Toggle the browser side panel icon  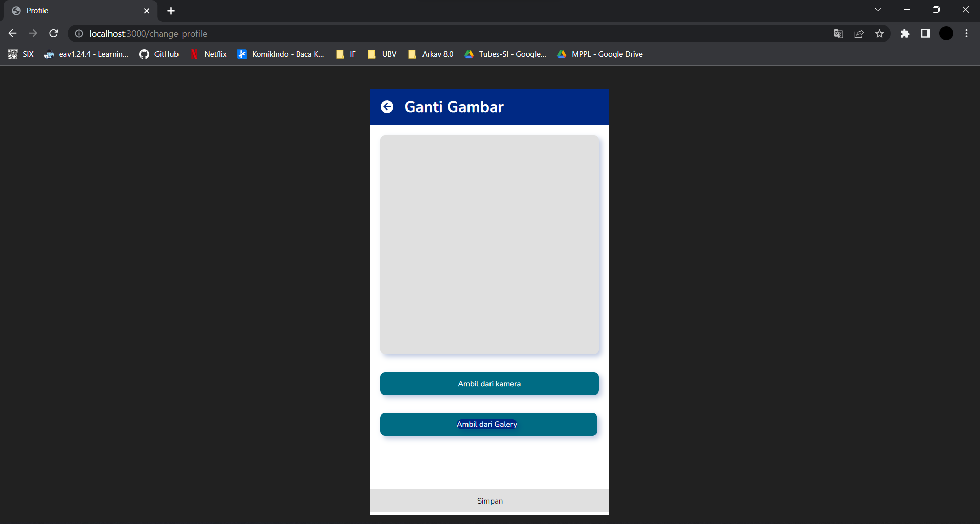(925, 34)
